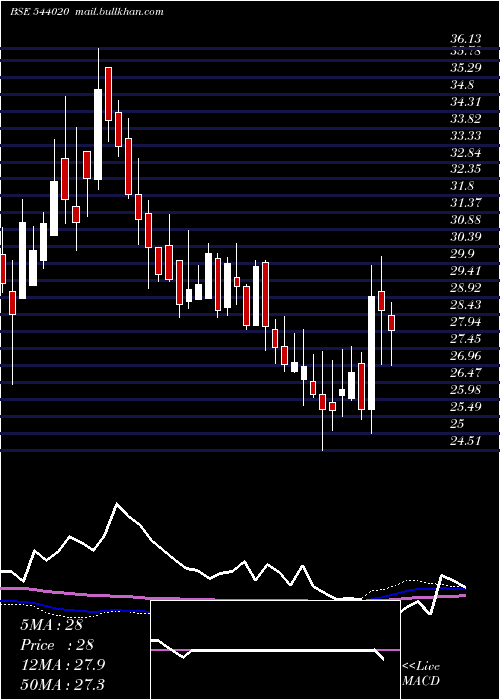Screen dimensions: 500x700
Task: Click the 27.94 price level label
Action: click(x=466, y=321)
